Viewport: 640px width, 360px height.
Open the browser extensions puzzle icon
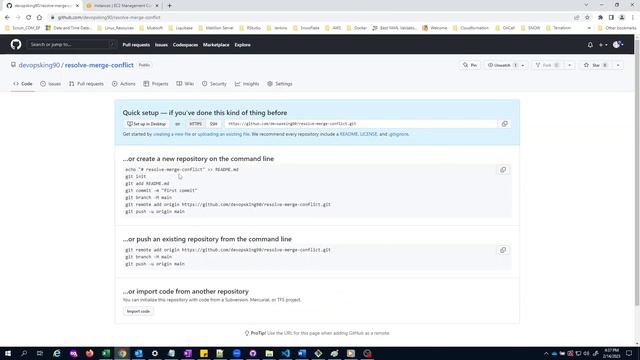(600, 18)
